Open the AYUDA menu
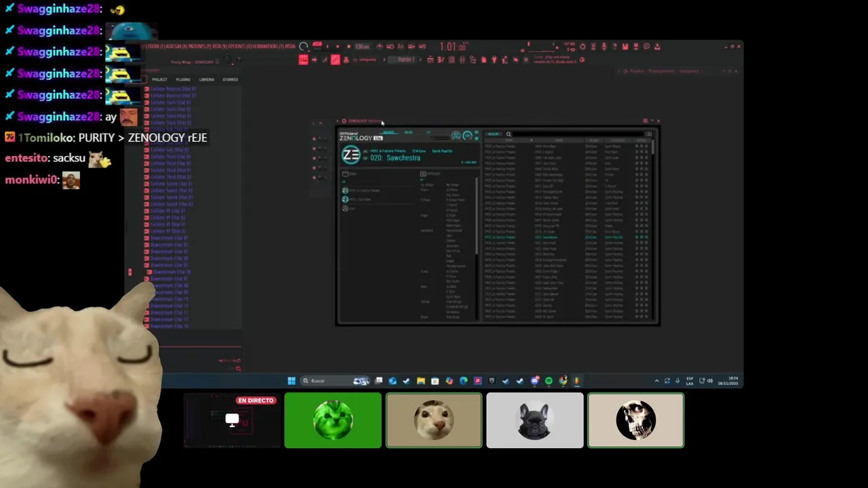Viewport: 868px width, 488px height. tap(290, 47)
